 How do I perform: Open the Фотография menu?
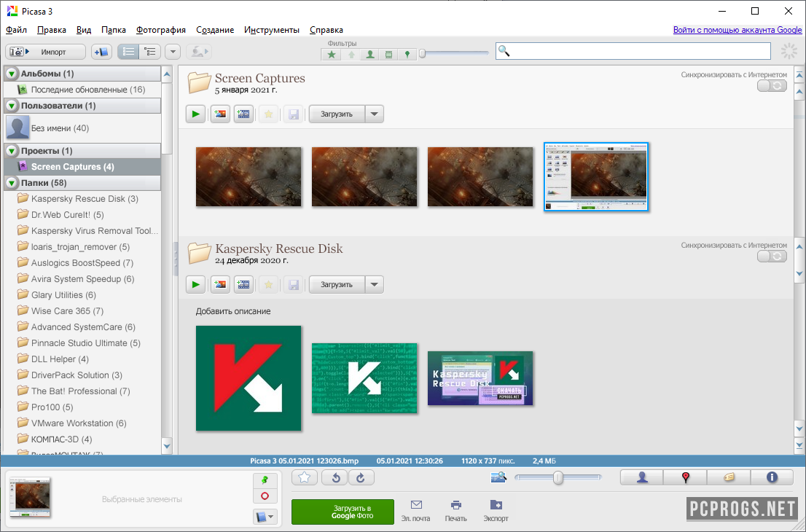coord(161,30)
